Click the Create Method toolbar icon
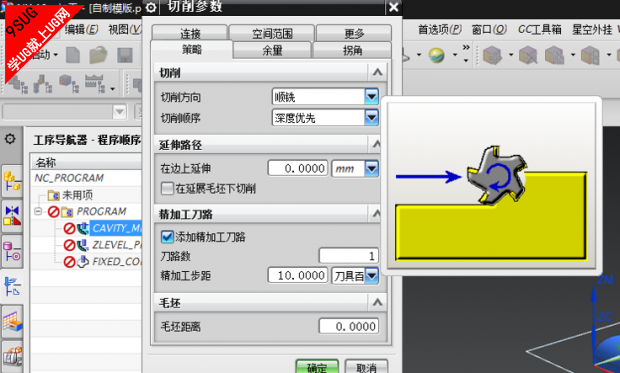This screenshot has height=373, width=620. [95, 83]
